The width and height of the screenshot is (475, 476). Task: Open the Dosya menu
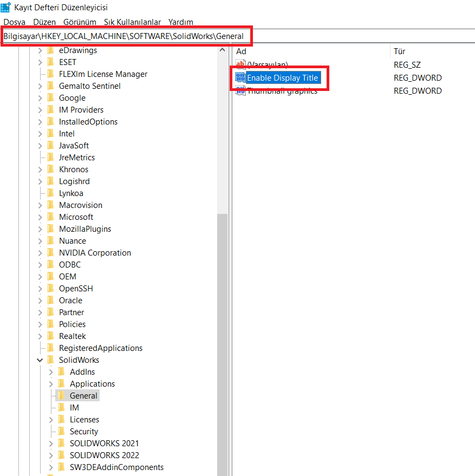click(x=14, y=22)
